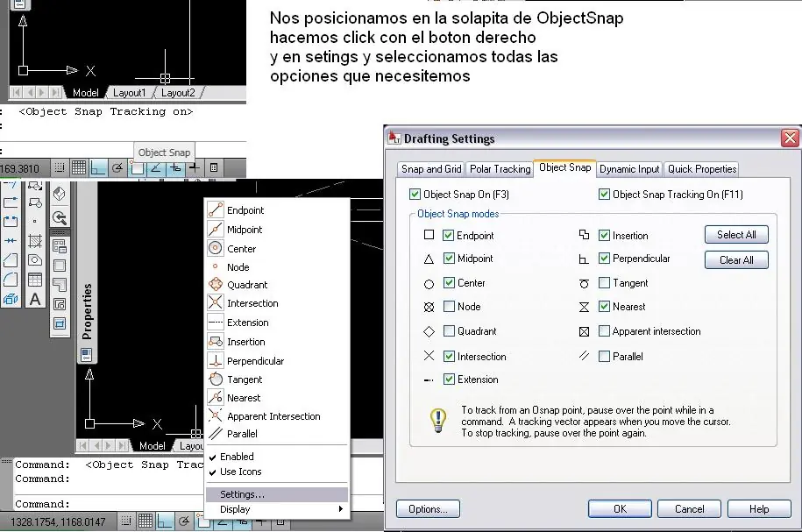Image resolution: width=802 pixels, height=532 pixels.
Task: Open the Layout1 drawing tab
Action: coord(129,93)
